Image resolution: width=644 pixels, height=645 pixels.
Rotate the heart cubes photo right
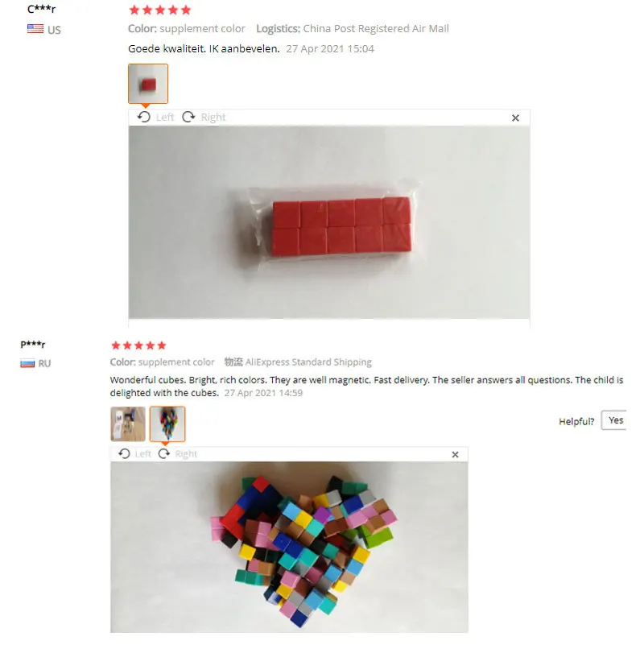point(178,453)
